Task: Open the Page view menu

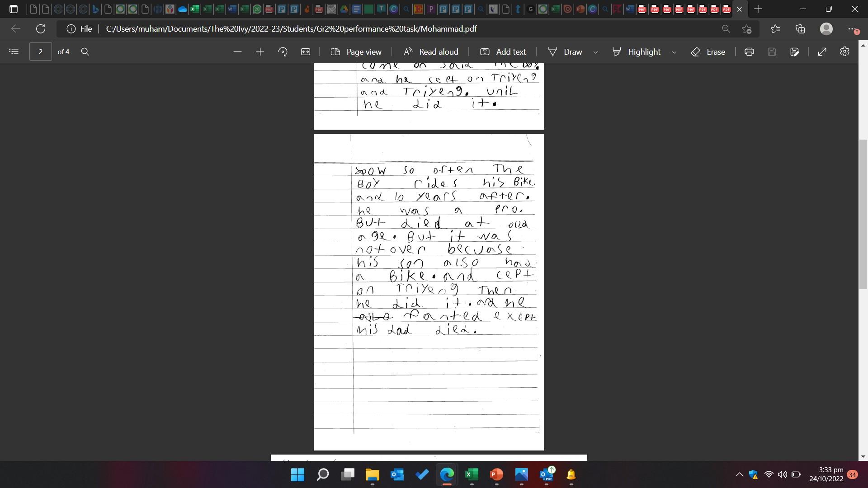Action: (356, 52)
